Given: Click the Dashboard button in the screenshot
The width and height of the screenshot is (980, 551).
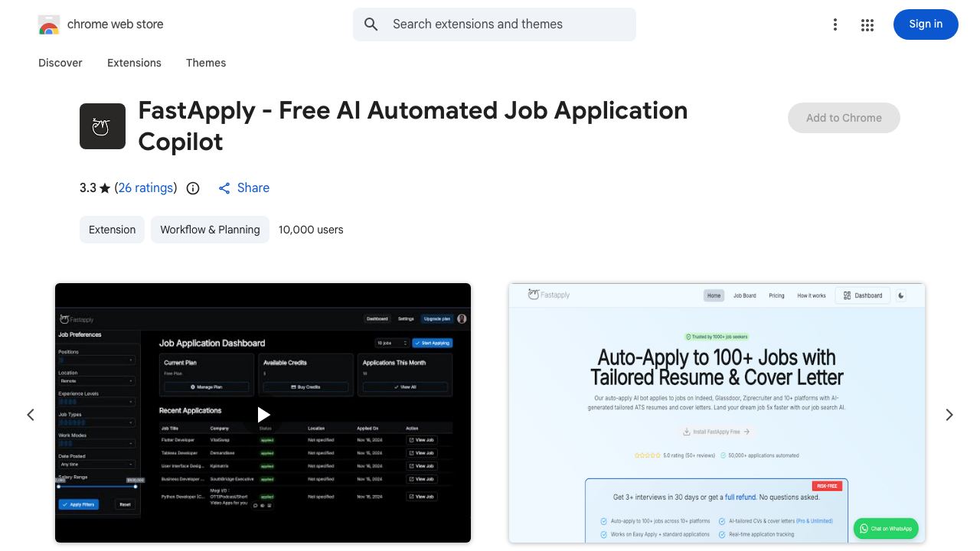Looking at the screenshot, I should pyautogui.click(x=863, y=295).
